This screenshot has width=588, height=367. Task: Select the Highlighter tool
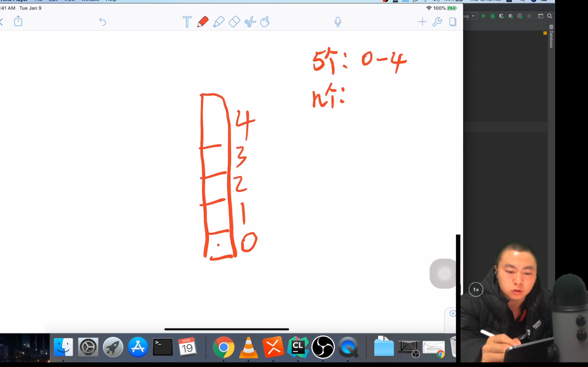click(218, 22)
